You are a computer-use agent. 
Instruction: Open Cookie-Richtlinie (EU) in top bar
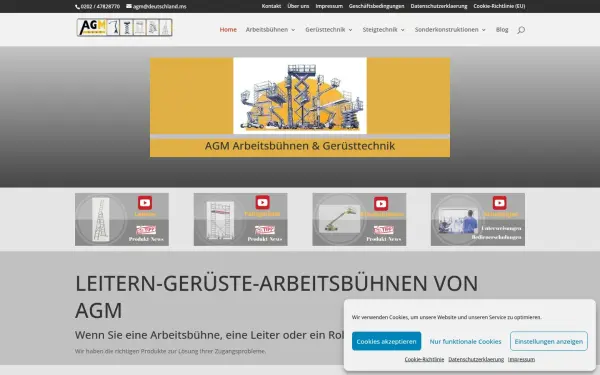pos(499,6)
